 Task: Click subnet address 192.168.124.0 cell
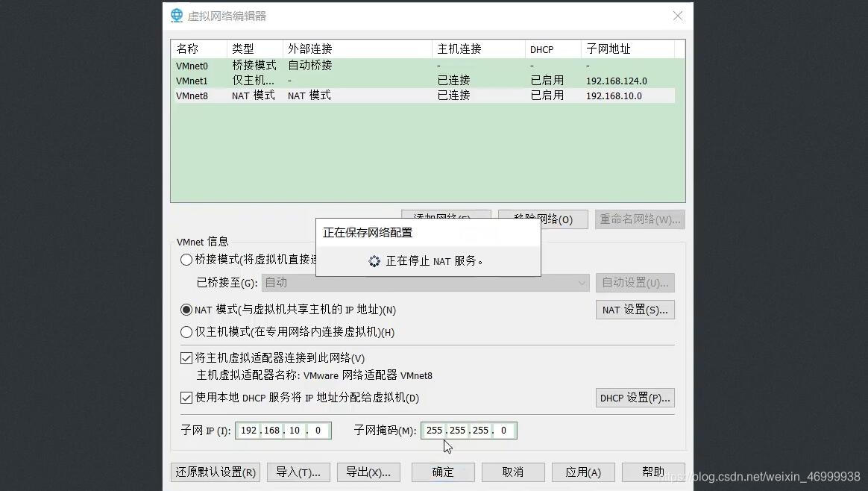click(x=617, y=81)
